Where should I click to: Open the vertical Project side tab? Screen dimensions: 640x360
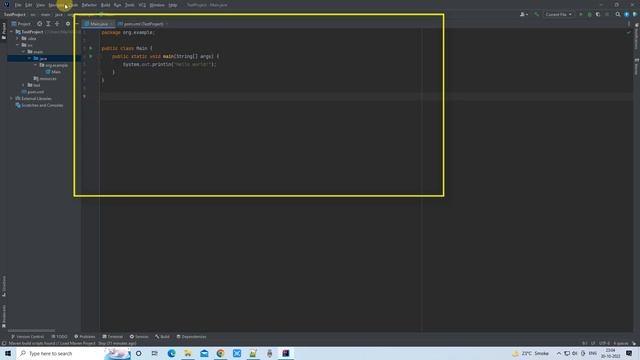pos(4,31)
